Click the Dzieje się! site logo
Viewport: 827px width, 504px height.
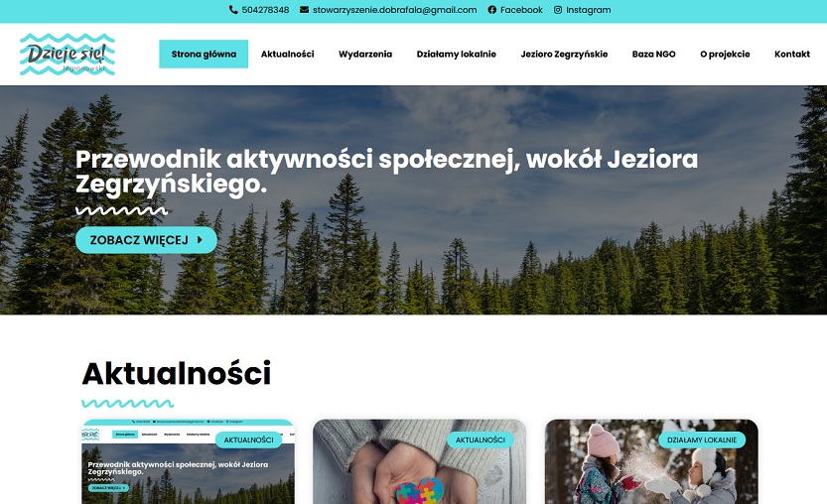click(x=67, y=55)
